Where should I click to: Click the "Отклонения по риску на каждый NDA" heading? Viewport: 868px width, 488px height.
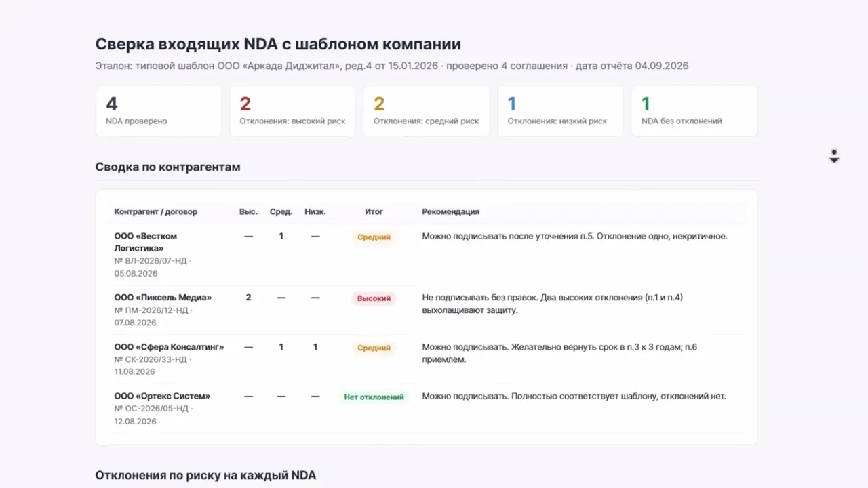click(x=205, y=475)
